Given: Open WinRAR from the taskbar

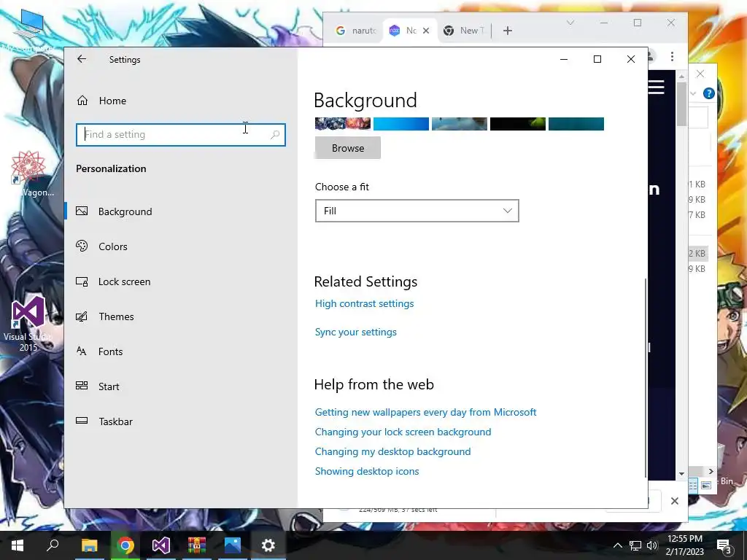Looking at the screenshot, I should click(197, 545).
